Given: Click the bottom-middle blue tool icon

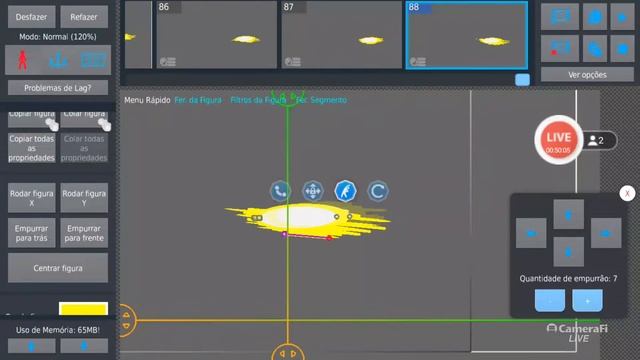Looking at the screenshot, I should 595,49.
